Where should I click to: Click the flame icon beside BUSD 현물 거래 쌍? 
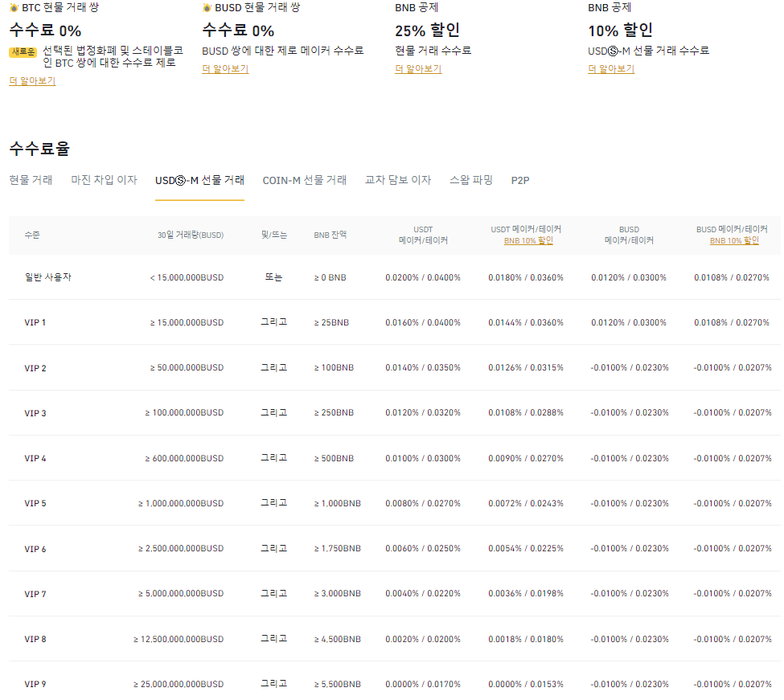(x=207, y=8)
